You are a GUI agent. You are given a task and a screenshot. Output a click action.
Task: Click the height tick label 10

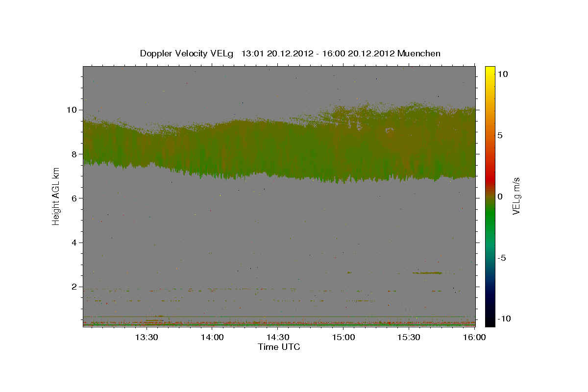72,110
